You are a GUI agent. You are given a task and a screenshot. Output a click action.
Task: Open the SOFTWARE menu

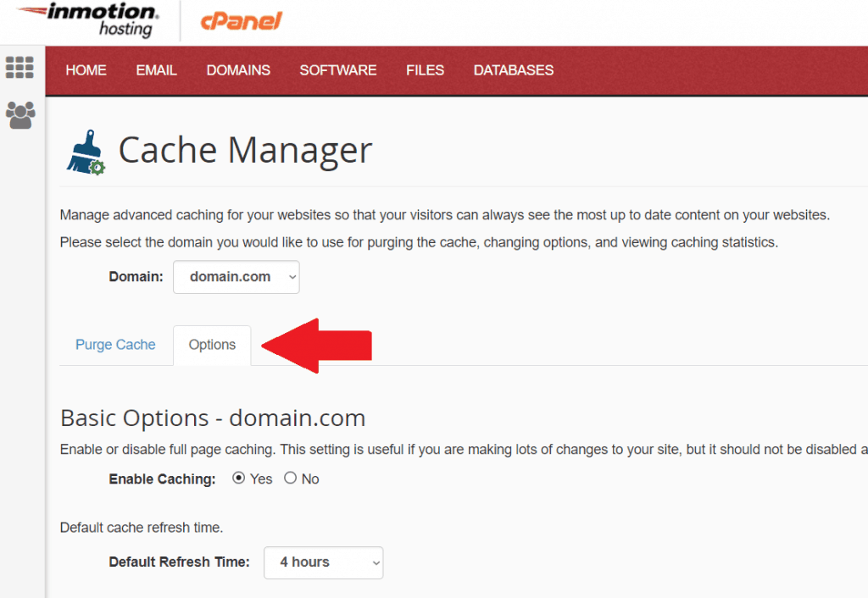pos(338,70)
